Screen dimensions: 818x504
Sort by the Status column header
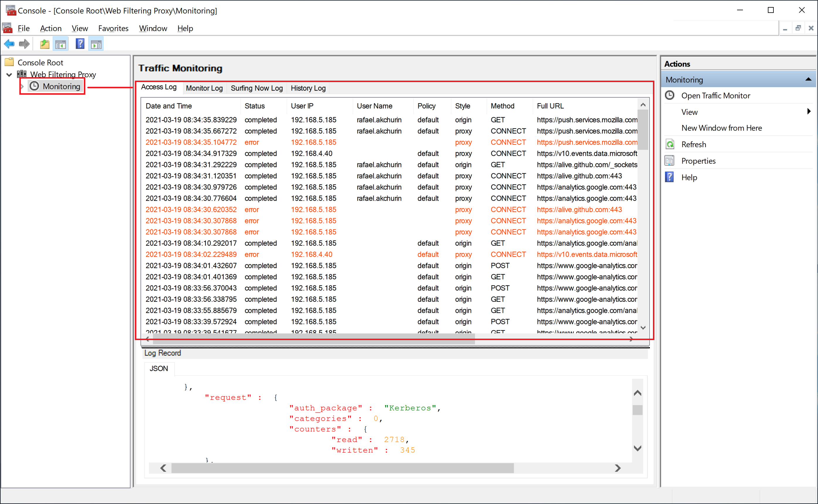point(263,106)
